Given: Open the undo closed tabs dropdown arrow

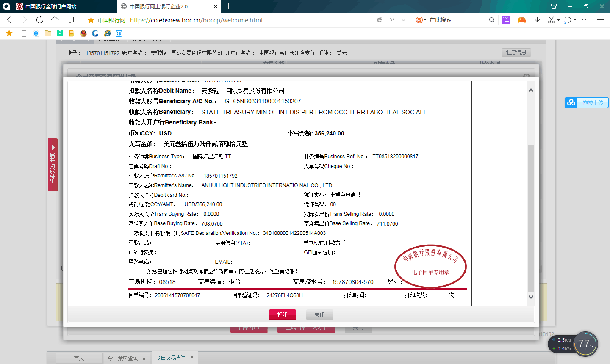Looking at the screenshot, I should click(575, 20).
